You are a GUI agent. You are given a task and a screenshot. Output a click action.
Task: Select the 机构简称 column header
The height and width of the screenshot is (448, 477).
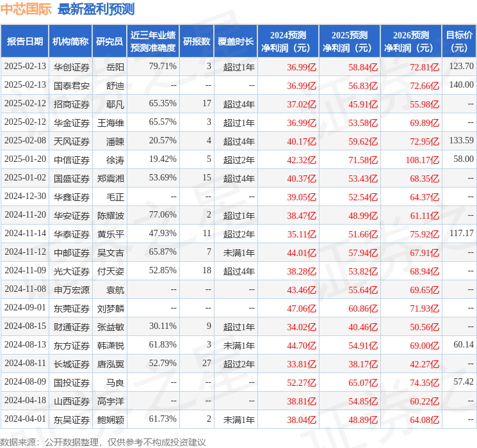70,41
